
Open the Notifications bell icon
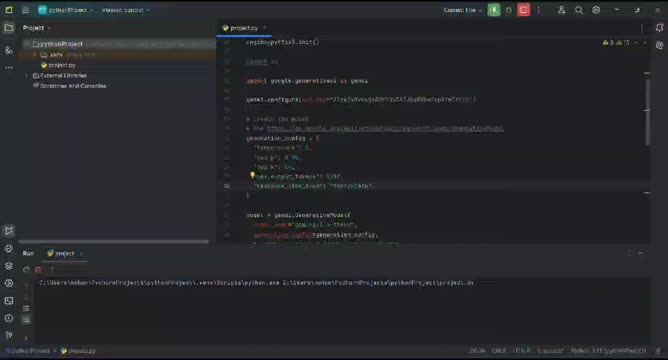[x=659, y=28]
